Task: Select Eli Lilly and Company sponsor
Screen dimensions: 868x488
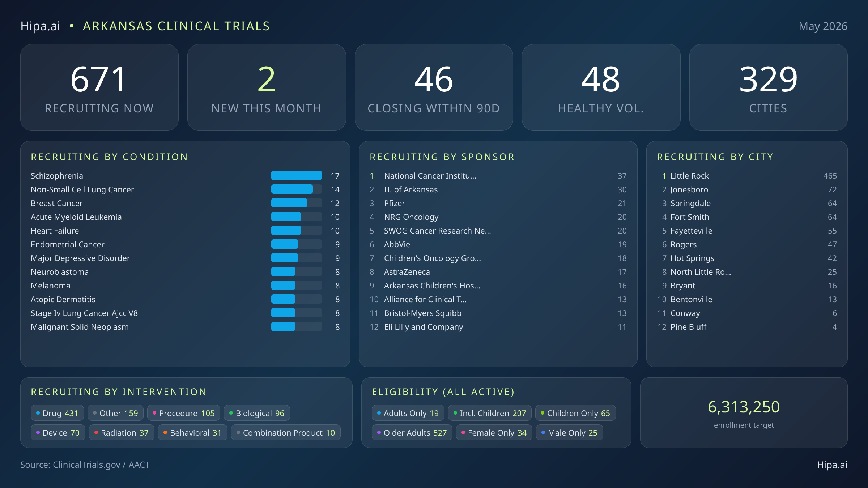Action: coord(498,327)
